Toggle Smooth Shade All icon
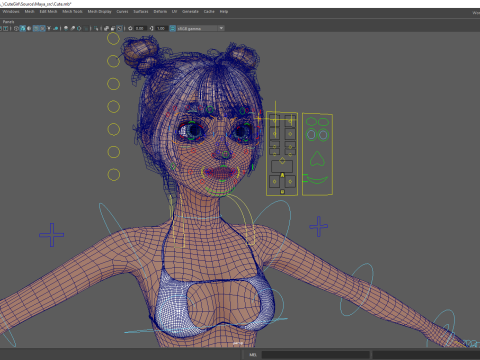Screen dimensions: 480x360 pyautogui.click(x=23, y=28)
